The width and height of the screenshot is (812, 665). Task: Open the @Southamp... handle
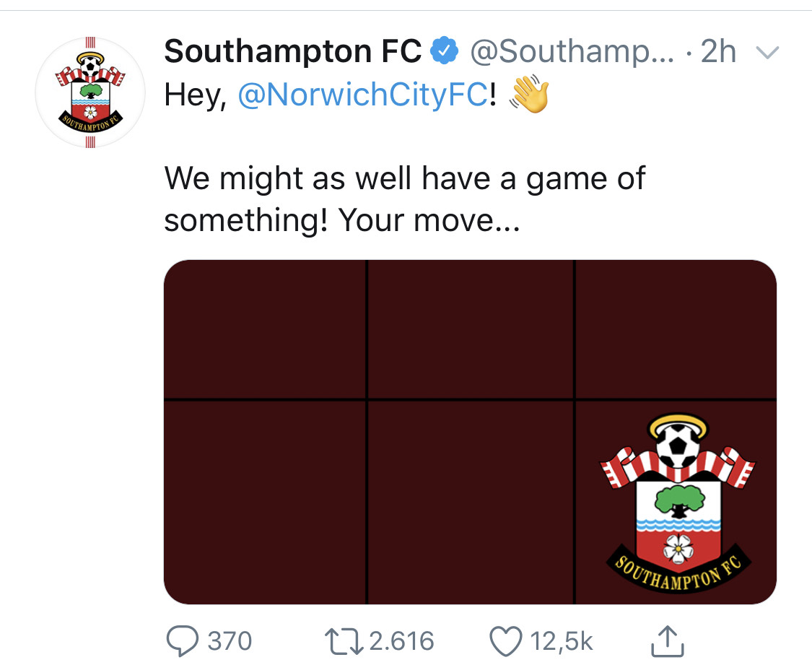point(570,51)
